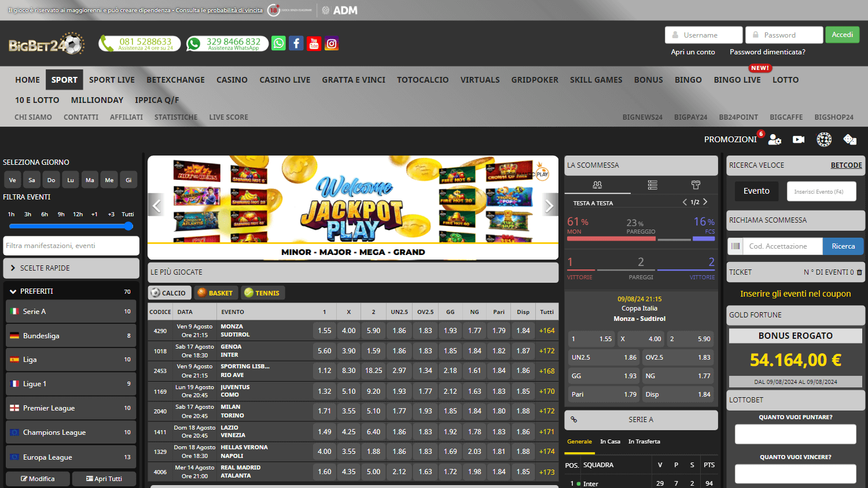
Task: Click the WhatsApp assistance number 329 8466 832
Action: (227, 44)
